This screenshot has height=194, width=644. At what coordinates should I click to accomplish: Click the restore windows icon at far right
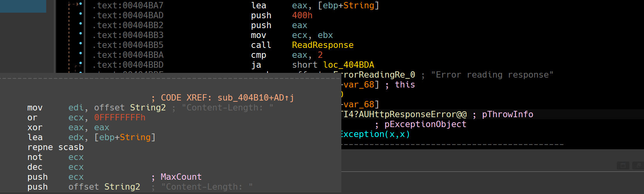point(638,165)
